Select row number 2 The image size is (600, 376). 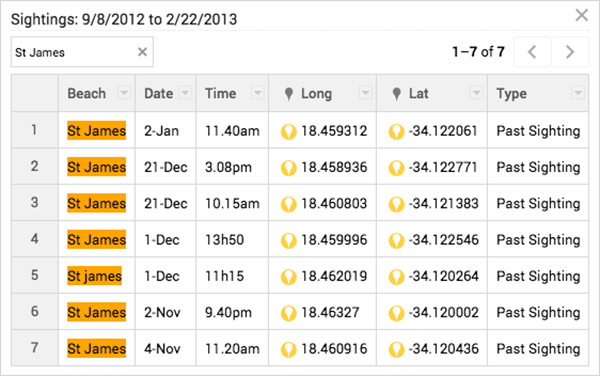tap(35, 166)
